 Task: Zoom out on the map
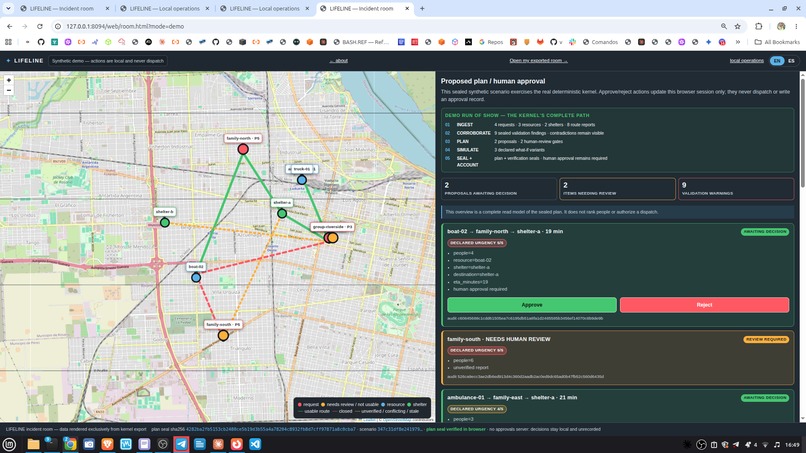(9, 90)
